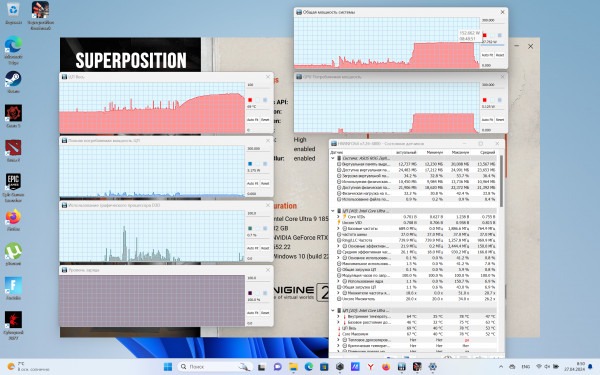
Task: Open the uTorrent desktop shortcut
Action: coord(13,252)
